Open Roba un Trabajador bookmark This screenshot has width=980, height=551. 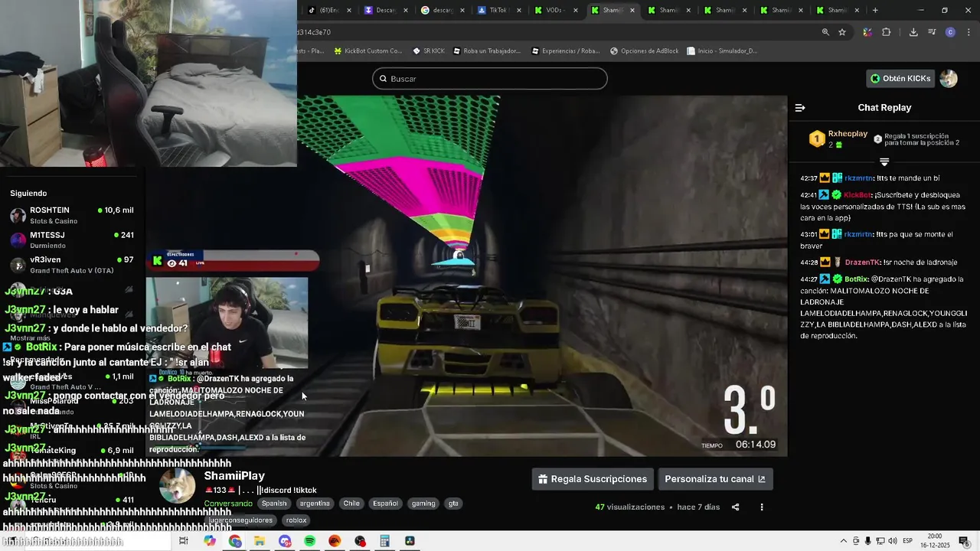pyautogui.click(x=487, y=51)
